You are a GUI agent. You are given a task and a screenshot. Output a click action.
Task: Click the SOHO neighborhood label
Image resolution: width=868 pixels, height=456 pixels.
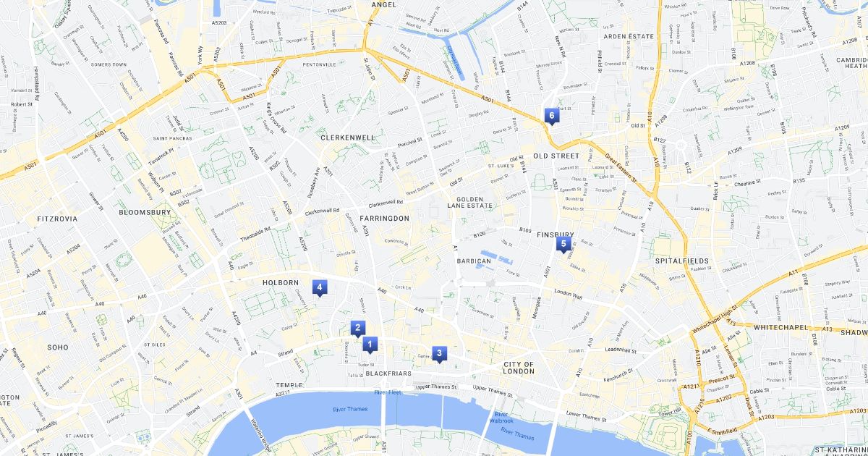[57, 347]
